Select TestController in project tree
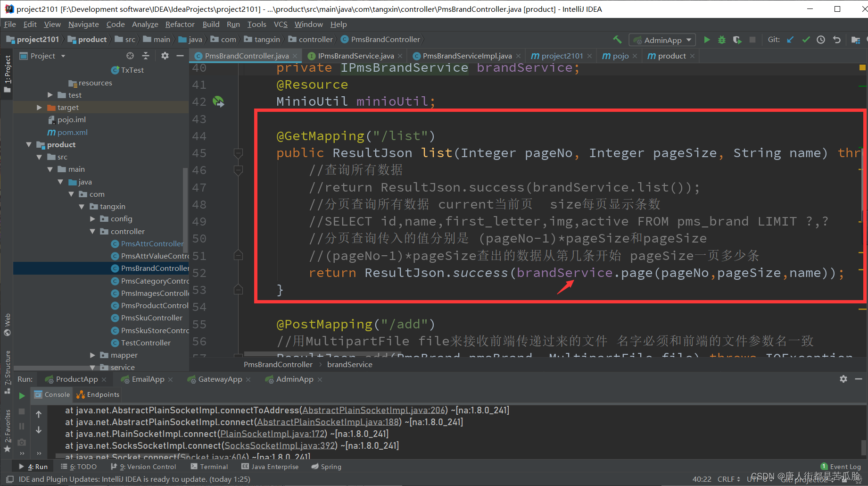Viewport: 868px width, 486px height. 146,343
